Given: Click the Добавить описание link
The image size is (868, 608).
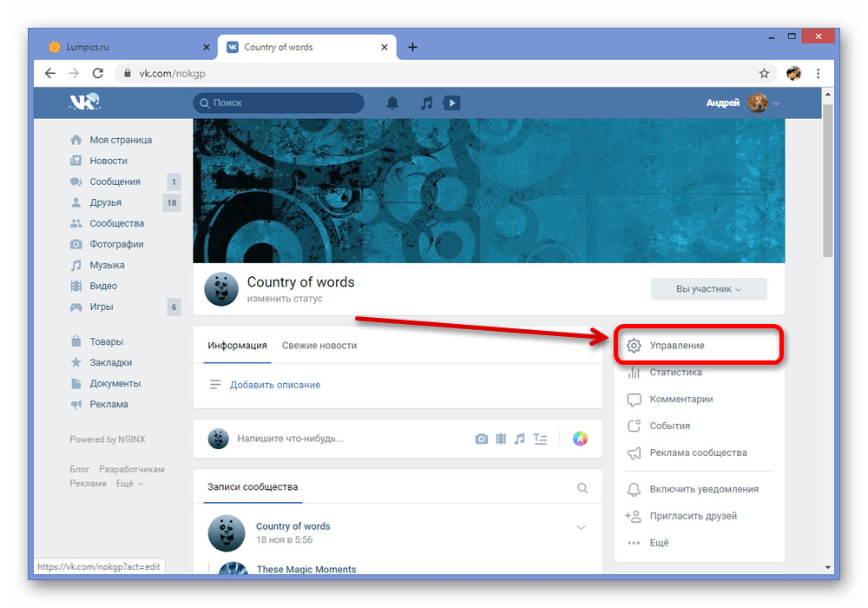Looking at the screenshot, I should tap(274, 385).
